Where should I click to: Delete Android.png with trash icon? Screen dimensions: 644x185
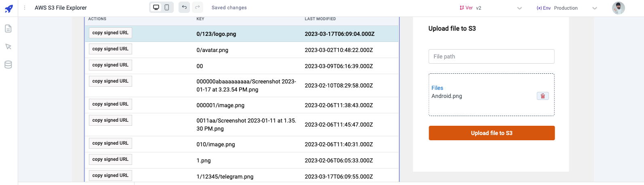pyautogui.click(x=543, y=96)
